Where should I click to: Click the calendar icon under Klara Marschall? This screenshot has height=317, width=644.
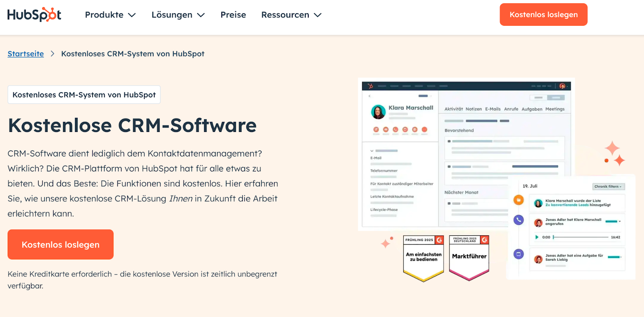[x=415, y=130]
